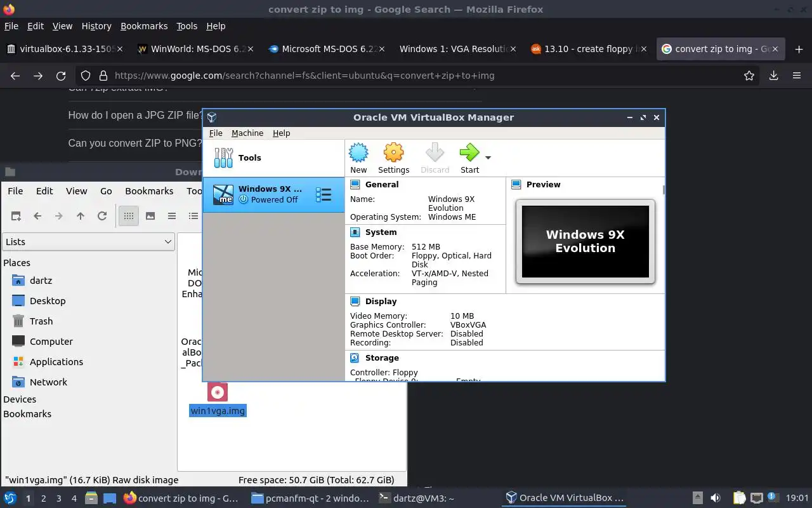
Task: Open 'Can you convert ZIP to PNG?' question
Action: coord(136,143)
